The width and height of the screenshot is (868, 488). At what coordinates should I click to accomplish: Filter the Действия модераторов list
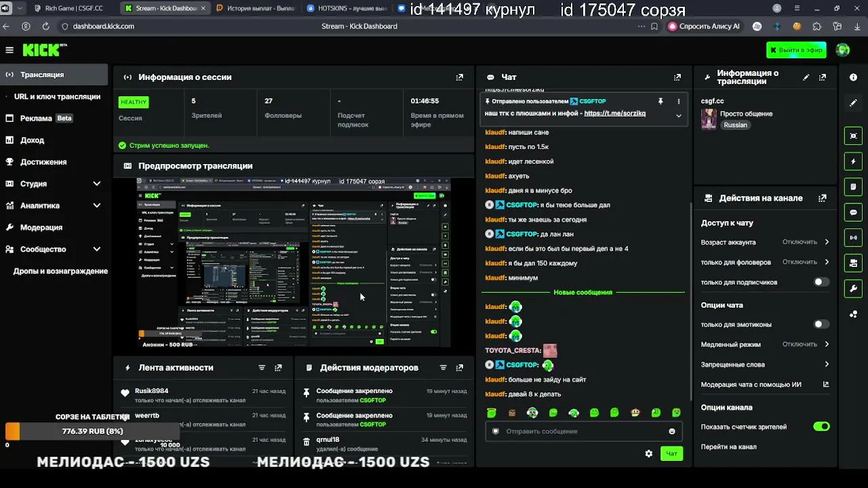pos(443,367)
